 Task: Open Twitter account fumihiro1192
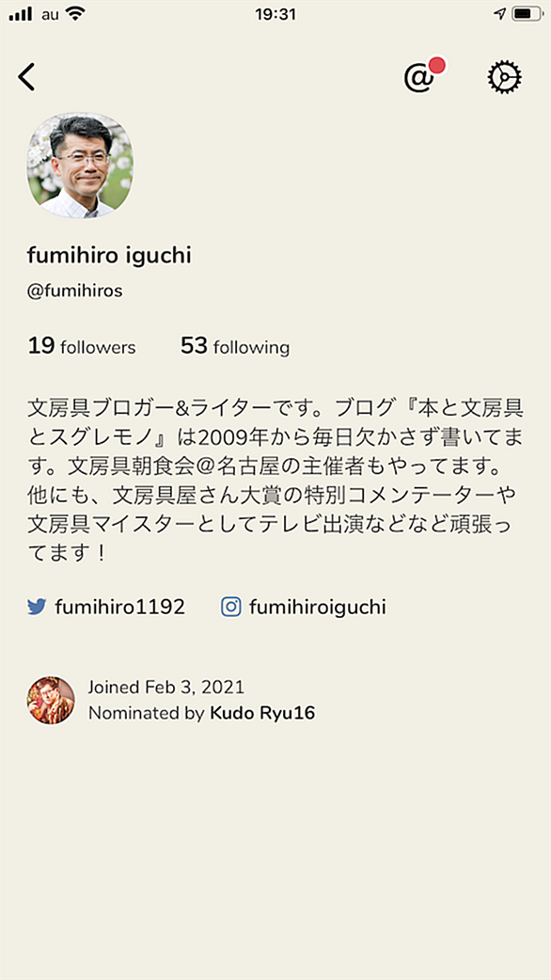[120, 607]
